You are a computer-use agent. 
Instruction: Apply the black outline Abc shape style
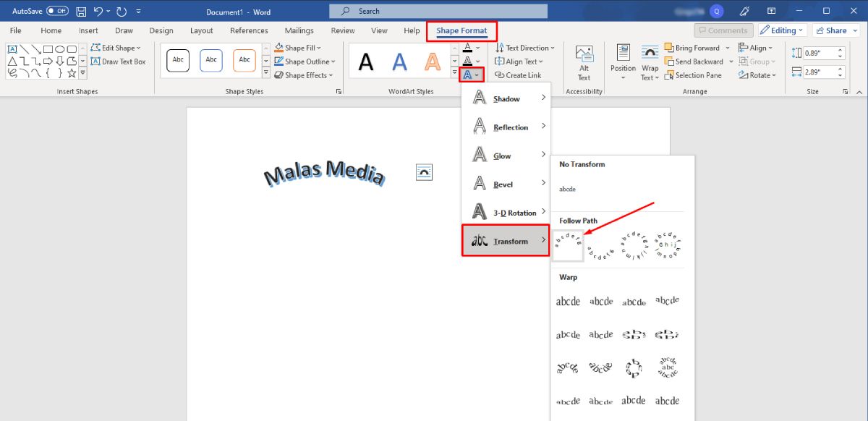coord(178,60)
